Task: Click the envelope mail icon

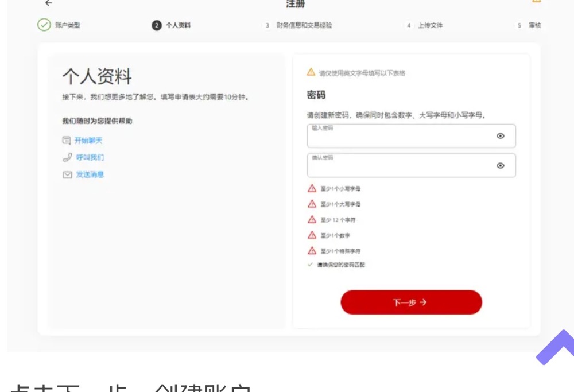Action: [67, 174]
